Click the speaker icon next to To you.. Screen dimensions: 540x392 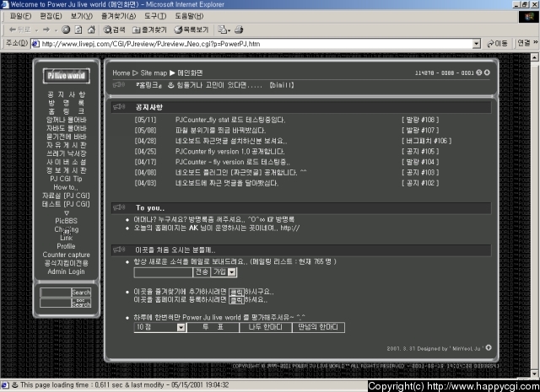119,207
